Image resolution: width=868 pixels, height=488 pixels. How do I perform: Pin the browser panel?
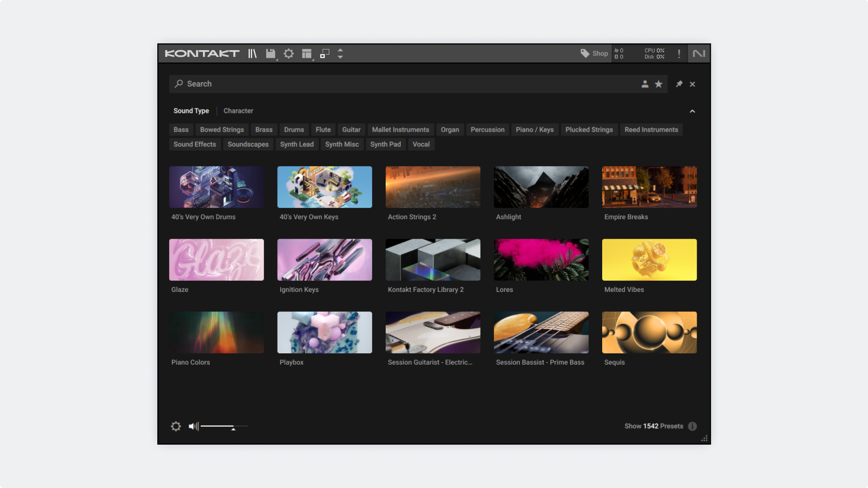679,84
